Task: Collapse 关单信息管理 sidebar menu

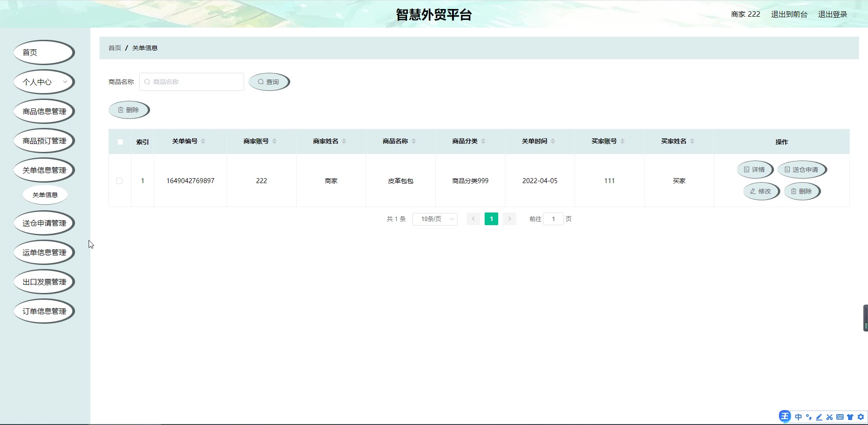Action: tap(44, 170)
